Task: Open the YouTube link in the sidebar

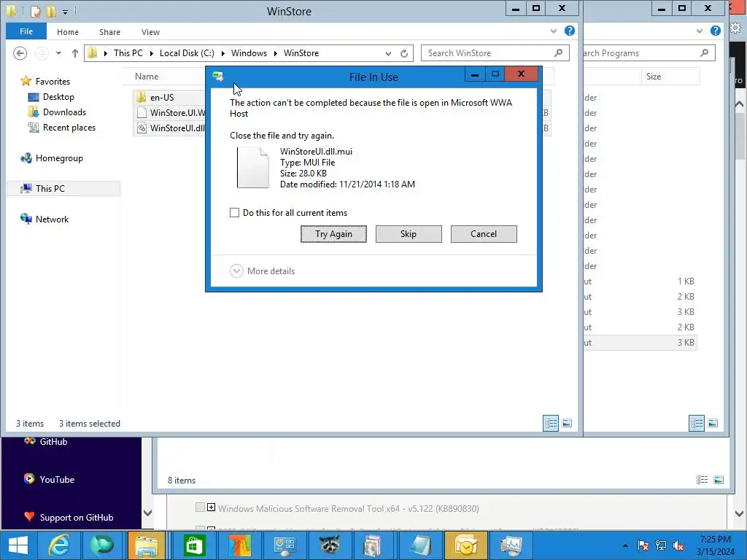Action: pyautogui.click(x=57, y=480)
